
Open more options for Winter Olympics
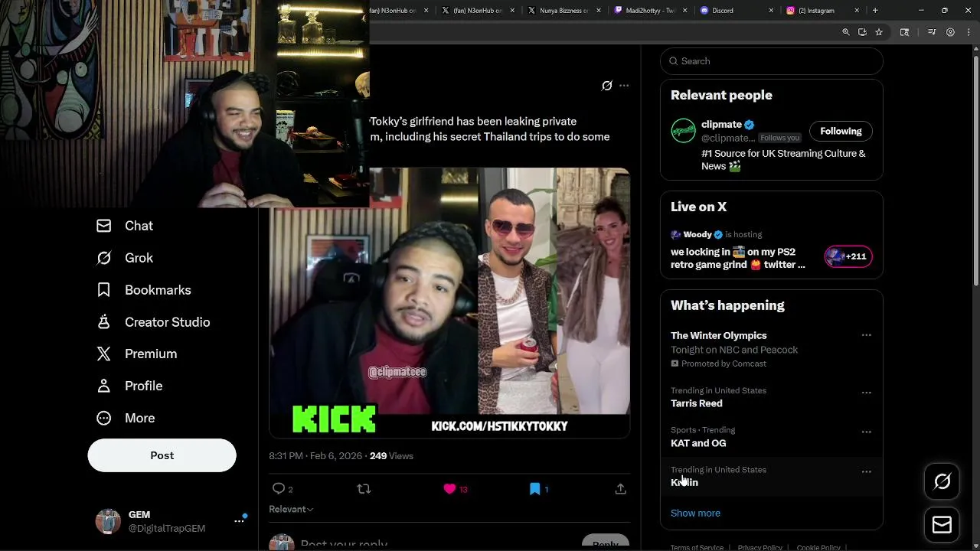pyautogui.click(x=866, y=335)
